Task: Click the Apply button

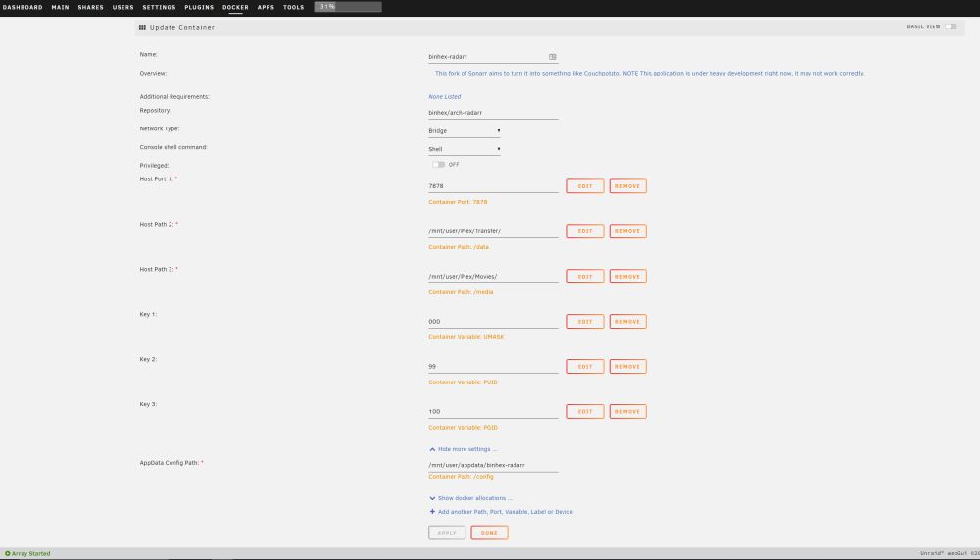Action: pos(447,534)
